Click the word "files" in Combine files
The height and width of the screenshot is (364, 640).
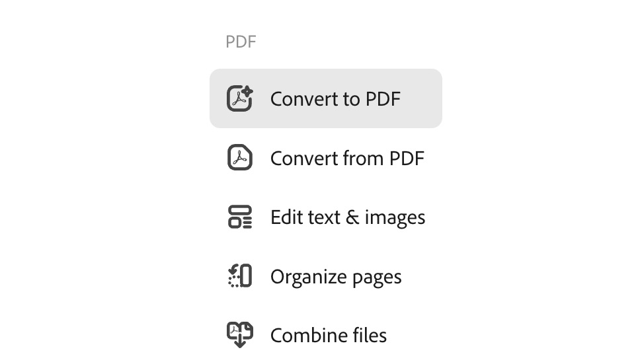point(370,335)
